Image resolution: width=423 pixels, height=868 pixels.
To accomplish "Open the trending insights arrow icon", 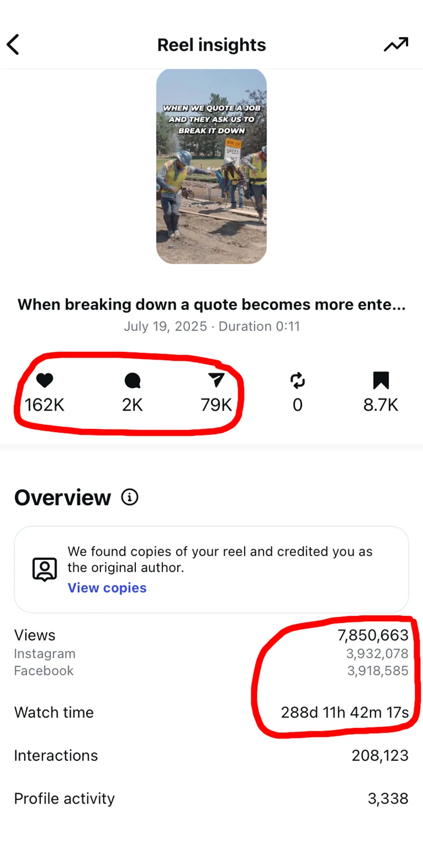I will (x=396, y=45).
